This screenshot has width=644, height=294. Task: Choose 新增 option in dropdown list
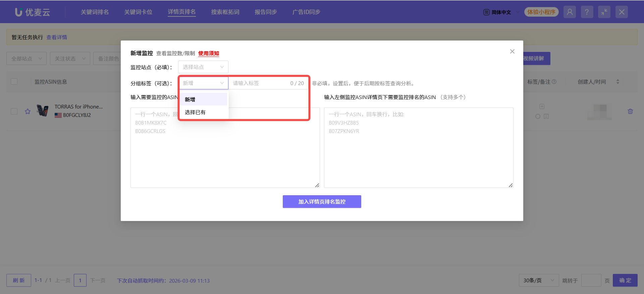204,99
